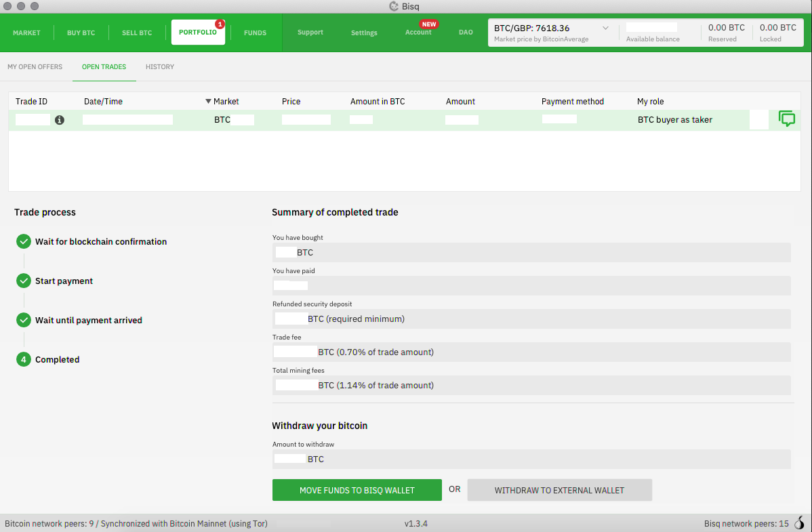
Task: Open the Account section
Action: 418,32
